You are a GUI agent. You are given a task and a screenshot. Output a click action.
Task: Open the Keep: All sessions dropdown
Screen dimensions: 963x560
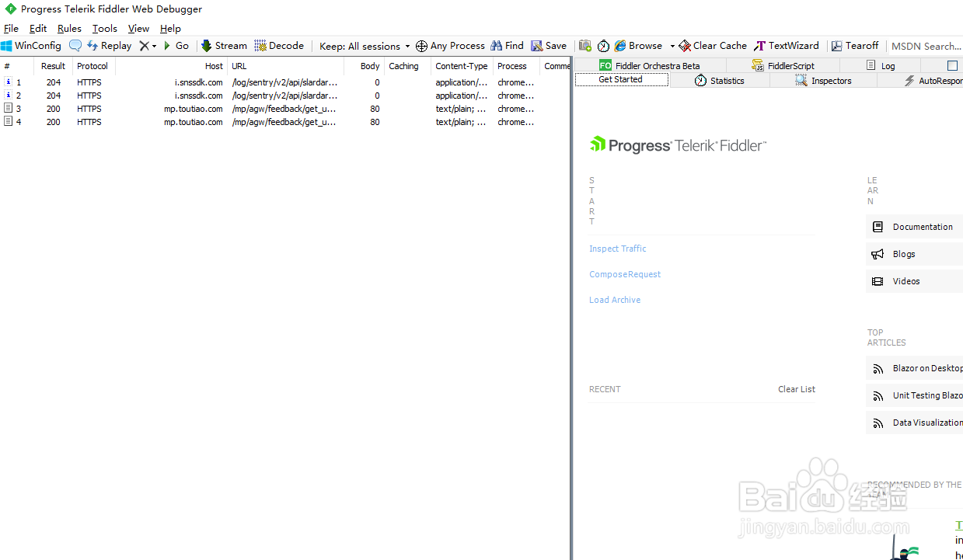point(364,46)
